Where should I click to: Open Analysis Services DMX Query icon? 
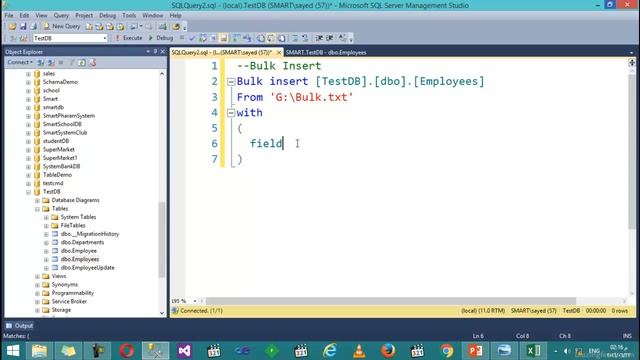click(110, 27)
